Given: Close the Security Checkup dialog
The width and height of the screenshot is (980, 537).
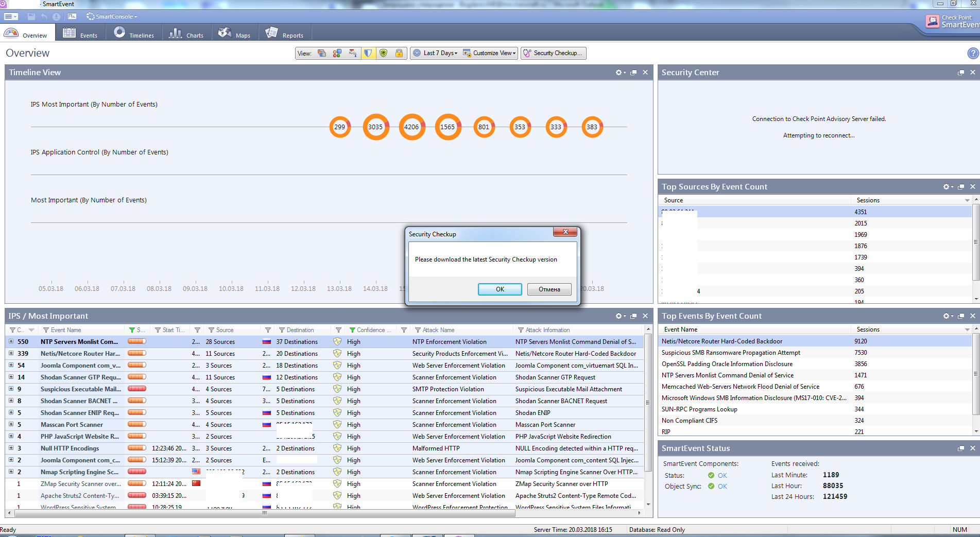Looking at the screenshot, I should 565,232.
